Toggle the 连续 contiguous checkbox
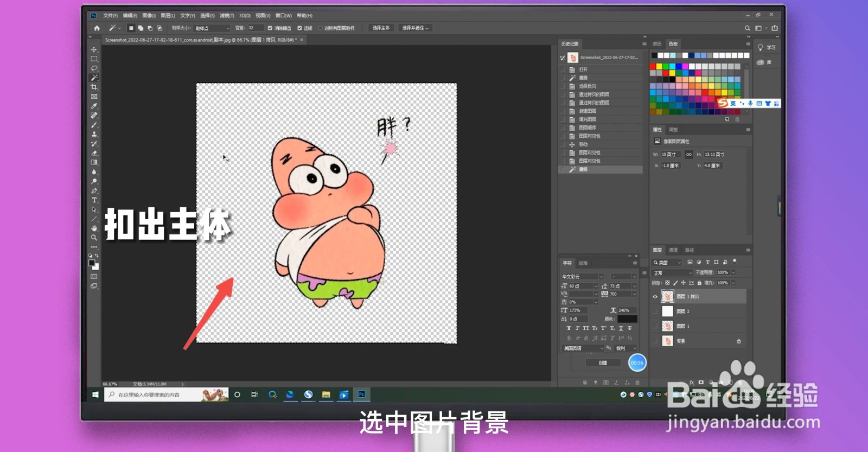This screenshot has width=868, height=452. tap(299, 28)
